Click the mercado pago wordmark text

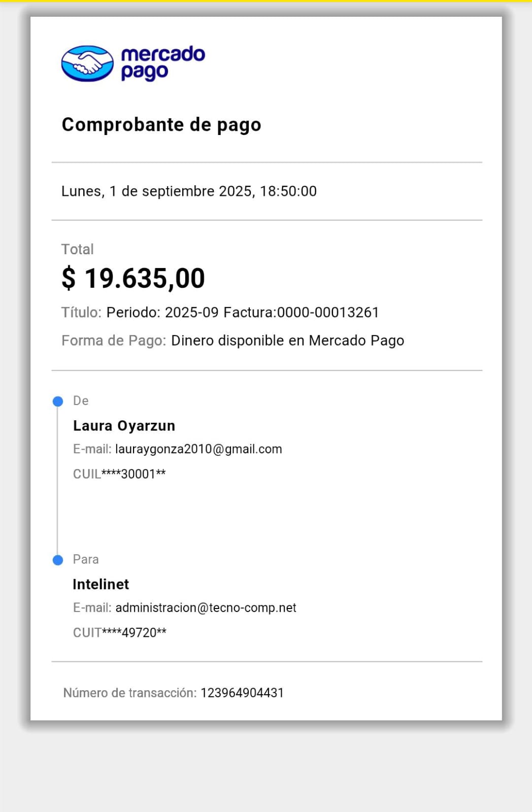coord(162,63)
